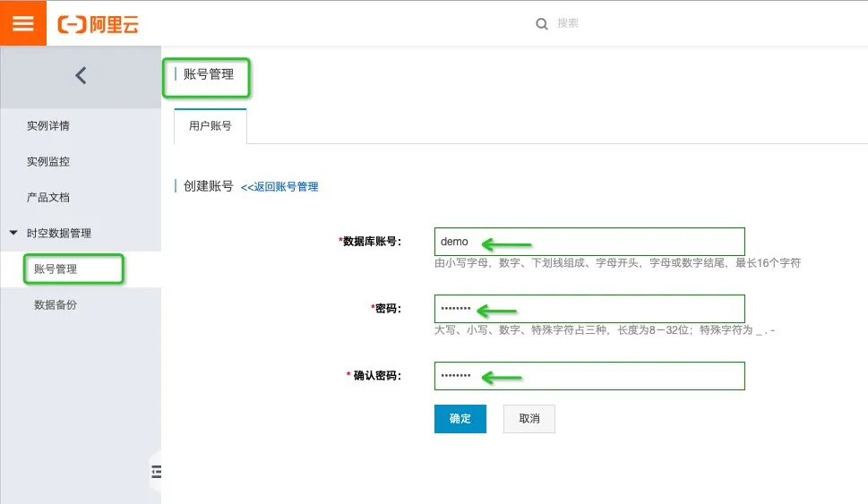The image size is (868, 504).
Task: Click the 账号管理 page heading text
Action: coord(209,74)
